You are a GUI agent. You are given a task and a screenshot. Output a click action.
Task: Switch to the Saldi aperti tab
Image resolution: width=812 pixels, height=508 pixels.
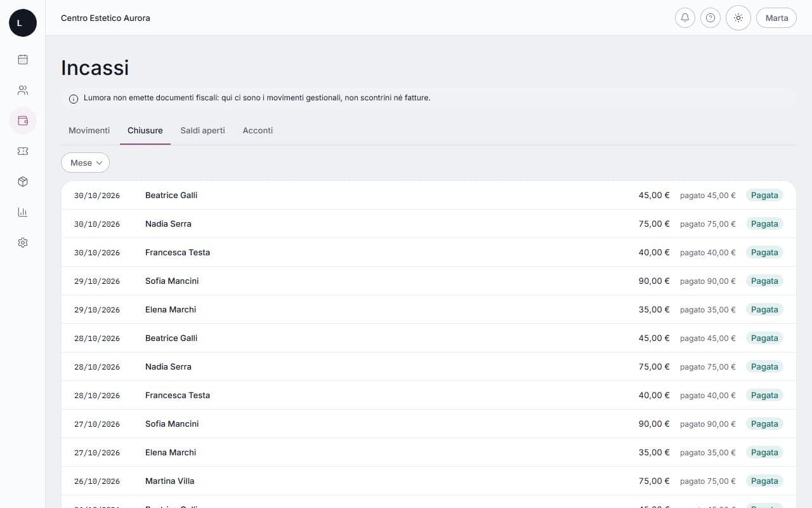tap(202, 130)
